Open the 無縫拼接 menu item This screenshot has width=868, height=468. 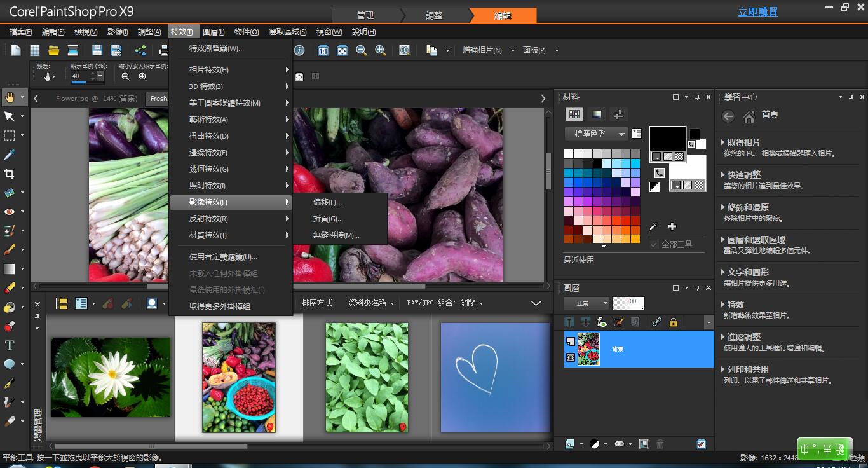click(x=341, y=235)
